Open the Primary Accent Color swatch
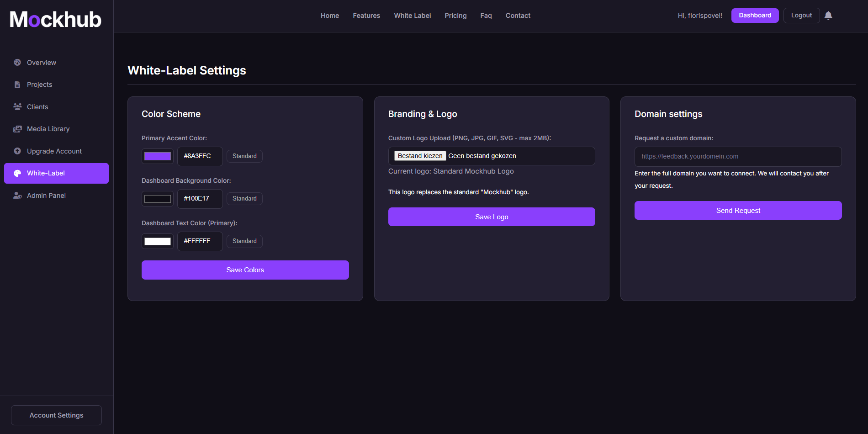Screen dimensions: 868x434 (158, 156)
